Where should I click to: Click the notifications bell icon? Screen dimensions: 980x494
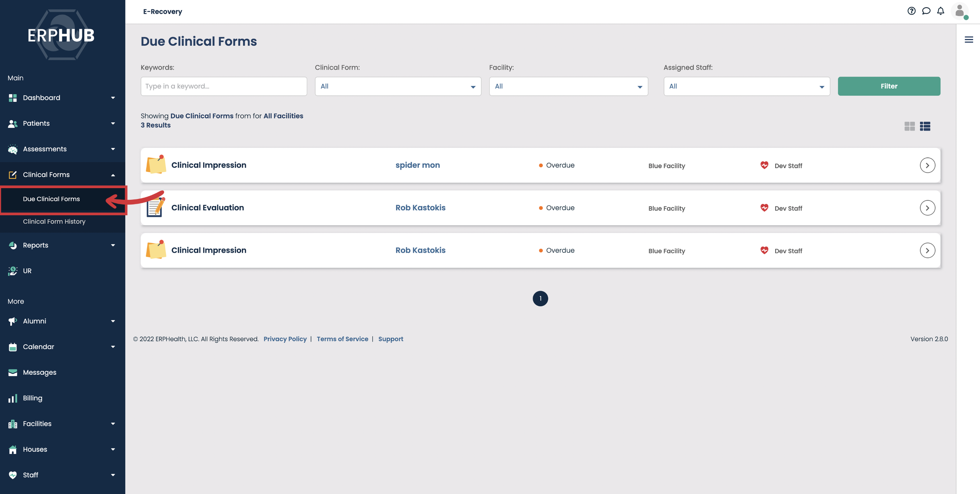coord(941,11)
